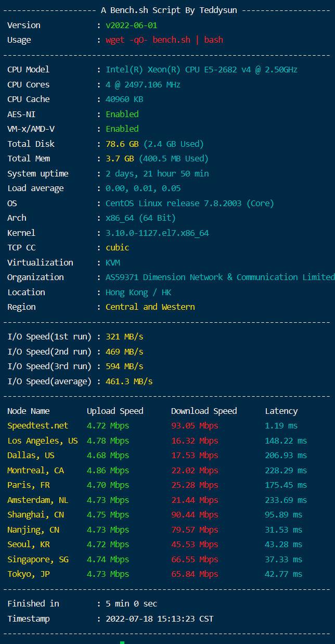Click the Upload Speed column header
Image resolution: width=335 pixels, height=644 pixels.
pyautogui.click(x=115, y=411)
